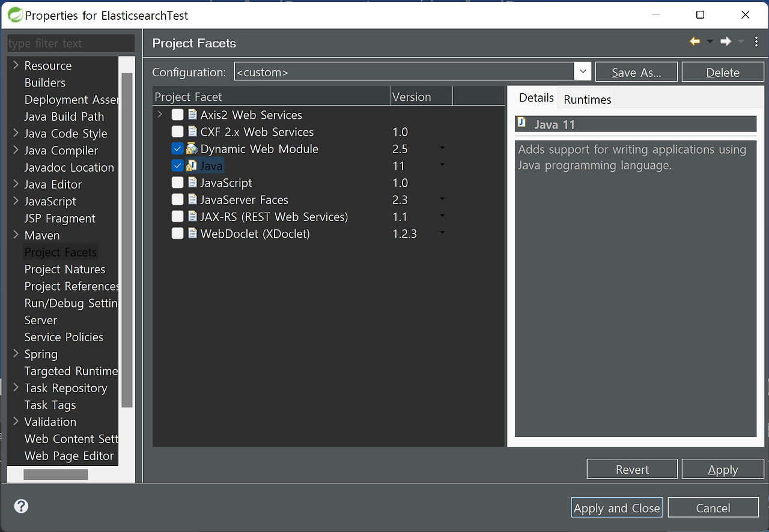
Task: Click the Dynamic Web Module facet icon
Action: (192, 148)
